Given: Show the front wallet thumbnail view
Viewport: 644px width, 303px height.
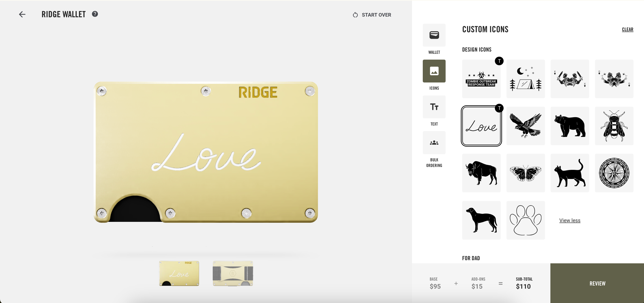Looking at the screenshot, I should [x=179, y=273].
